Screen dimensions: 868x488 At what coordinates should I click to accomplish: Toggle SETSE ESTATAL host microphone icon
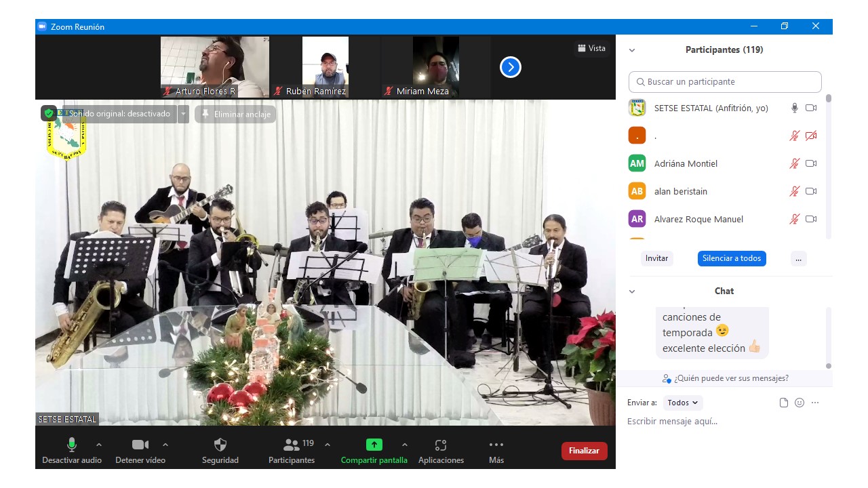(795, 108)
